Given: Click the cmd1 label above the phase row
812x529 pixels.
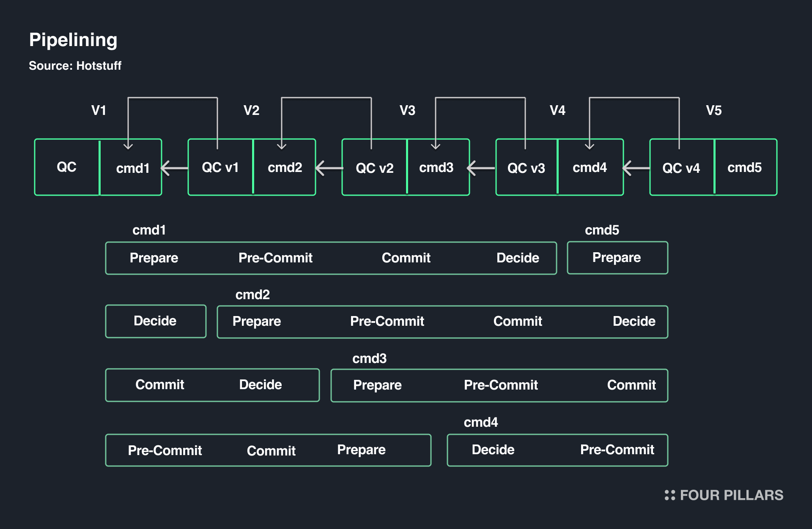Looking at the screenshot, I should pyautogui.click(x=149, y=230).
